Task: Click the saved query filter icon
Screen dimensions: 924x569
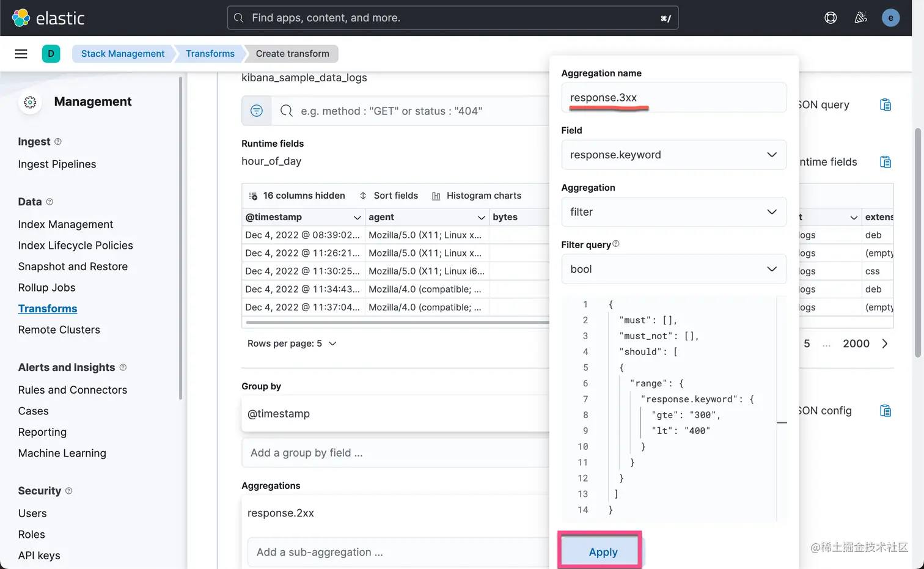Action: coord(257,111)
